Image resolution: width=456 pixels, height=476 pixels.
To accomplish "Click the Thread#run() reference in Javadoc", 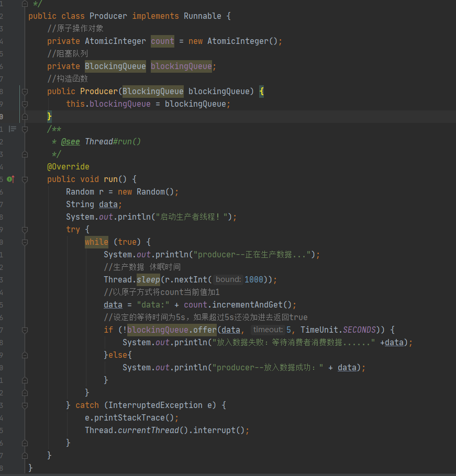I will point(113,142).
